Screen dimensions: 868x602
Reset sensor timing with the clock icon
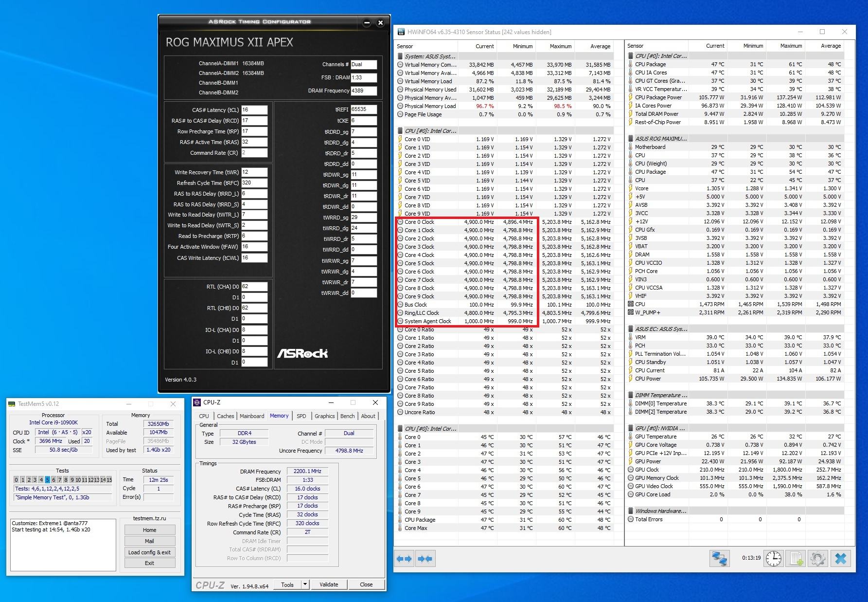click(773, 558)
